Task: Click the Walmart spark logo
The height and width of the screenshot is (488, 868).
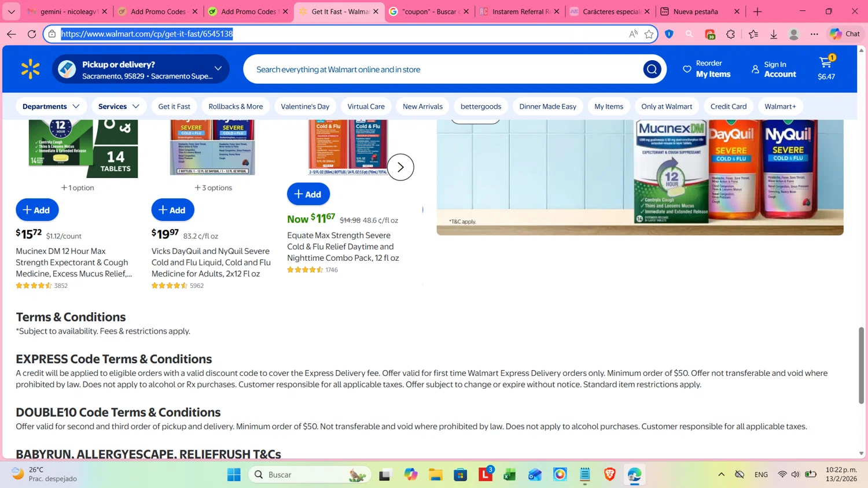Action: [x=30, y=69]
